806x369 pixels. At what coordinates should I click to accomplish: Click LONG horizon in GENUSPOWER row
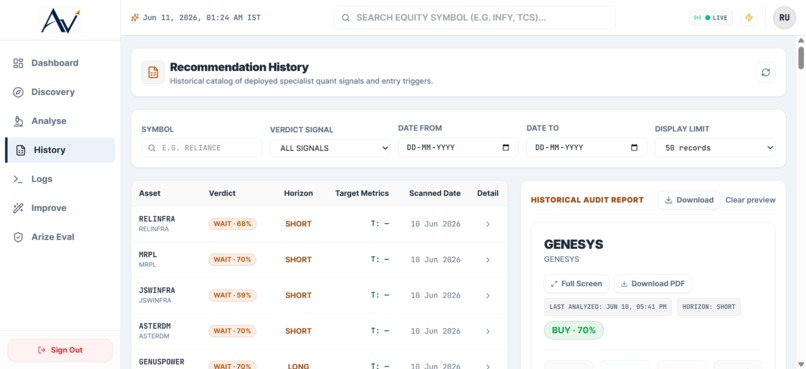[298, 366]
